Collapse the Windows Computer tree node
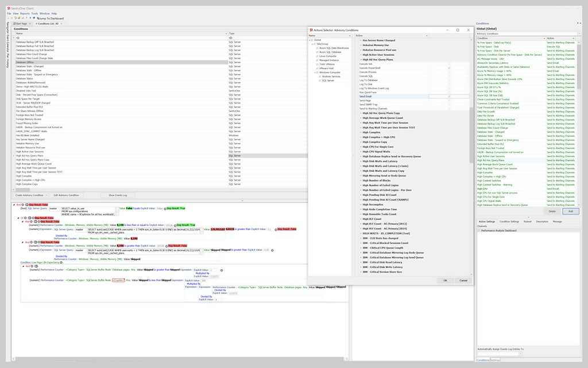Screen dimensions: 588x368 315,72
